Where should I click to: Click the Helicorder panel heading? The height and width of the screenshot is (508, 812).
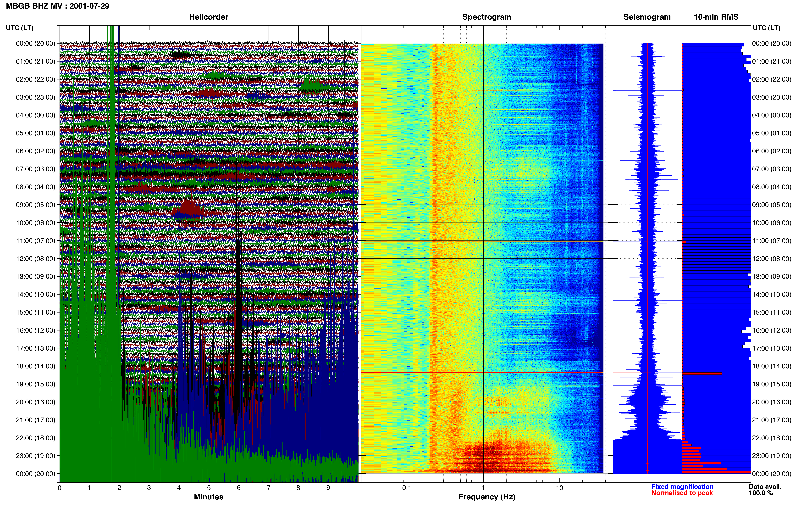209,17
